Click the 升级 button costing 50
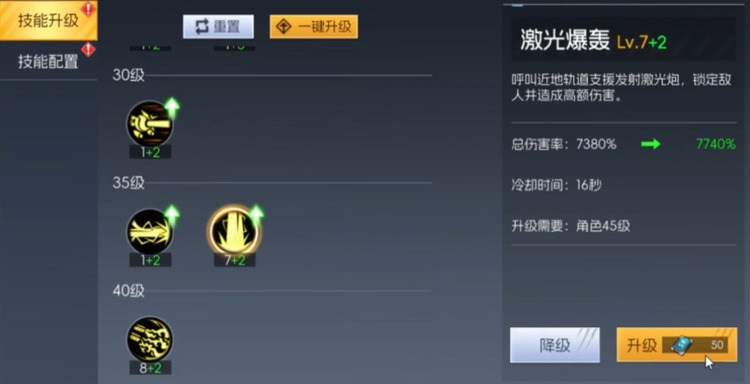 click(677, 345)
